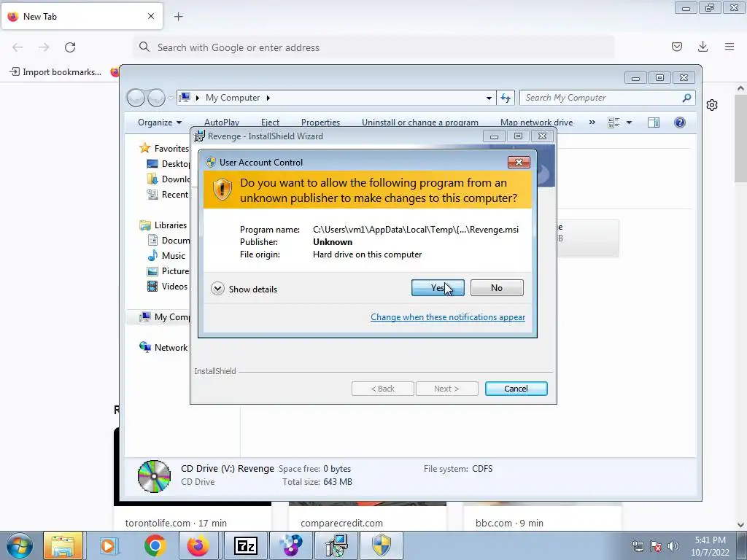Viewport: 747px width, 560px height.
Task: Click the Music note icon
Action: coord(152,256)
